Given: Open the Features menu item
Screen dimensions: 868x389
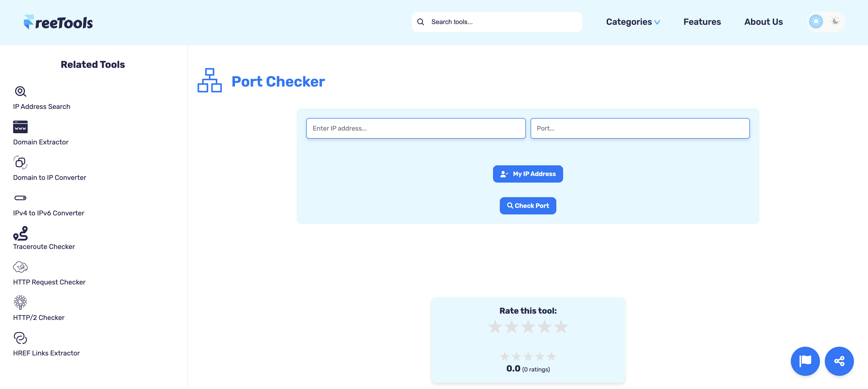Looking at the screenshot, I should click(x=702, y=22).
